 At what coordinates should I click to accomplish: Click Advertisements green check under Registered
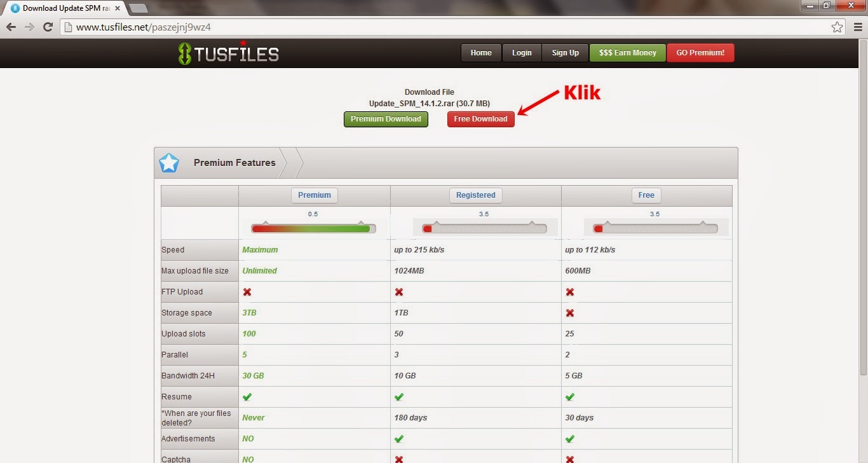tap(399, 439)
